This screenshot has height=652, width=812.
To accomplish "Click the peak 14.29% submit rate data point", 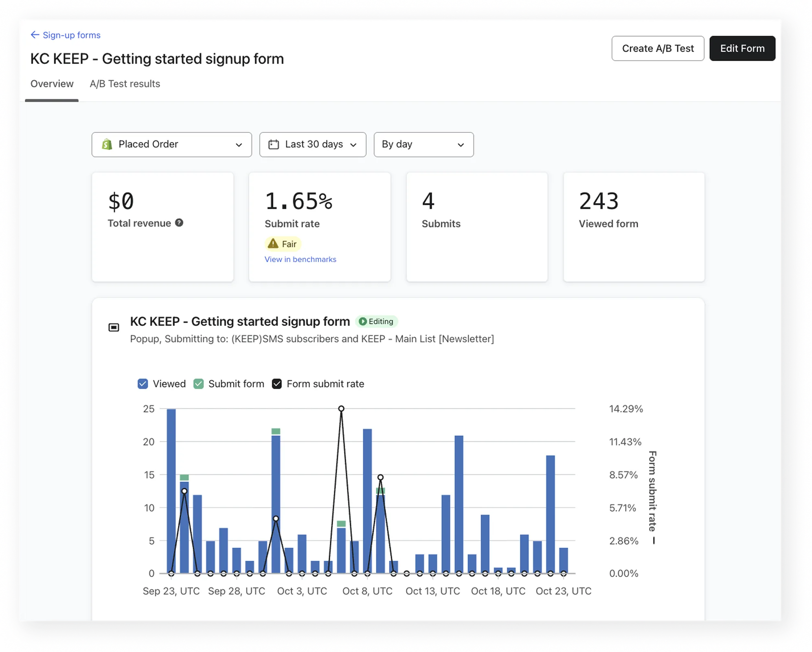I will click(x=341, y=409).
